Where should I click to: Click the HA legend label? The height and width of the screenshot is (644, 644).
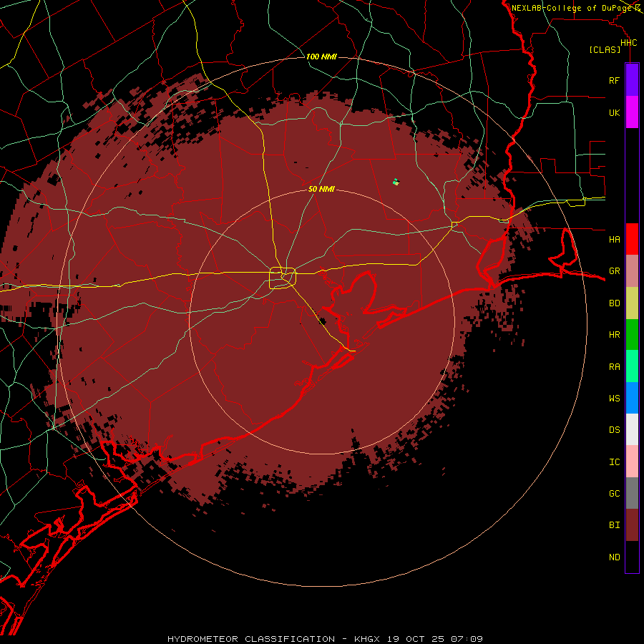615,240
